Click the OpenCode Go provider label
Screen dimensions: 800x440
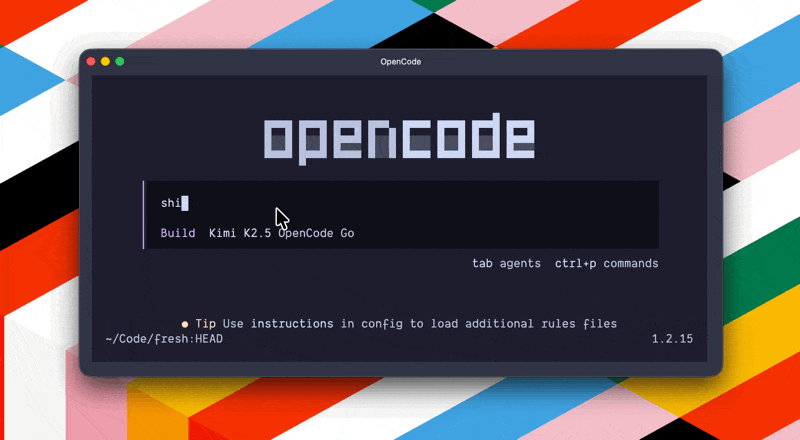tap(316, 233)
